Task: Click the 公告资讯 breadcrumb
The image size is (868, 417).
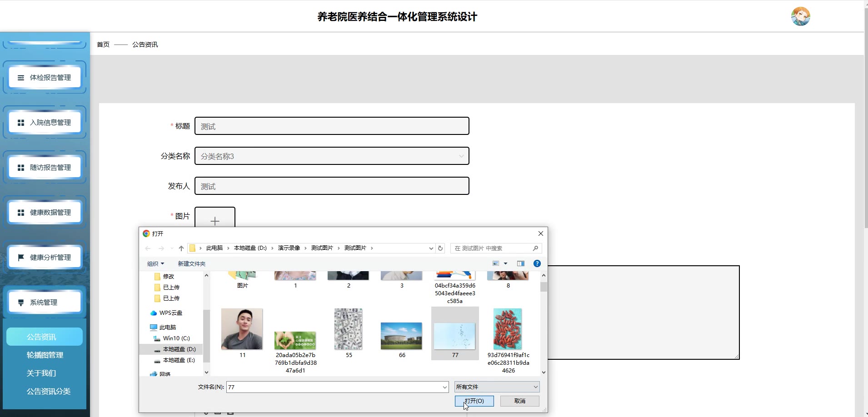Action: 145,45
